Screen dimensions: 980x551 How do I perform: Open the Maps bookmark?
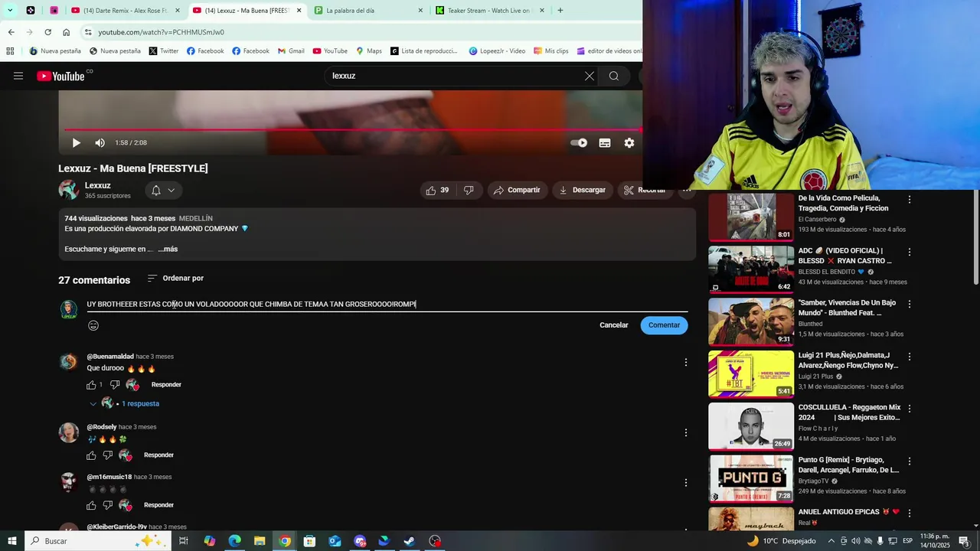point(368,51)
